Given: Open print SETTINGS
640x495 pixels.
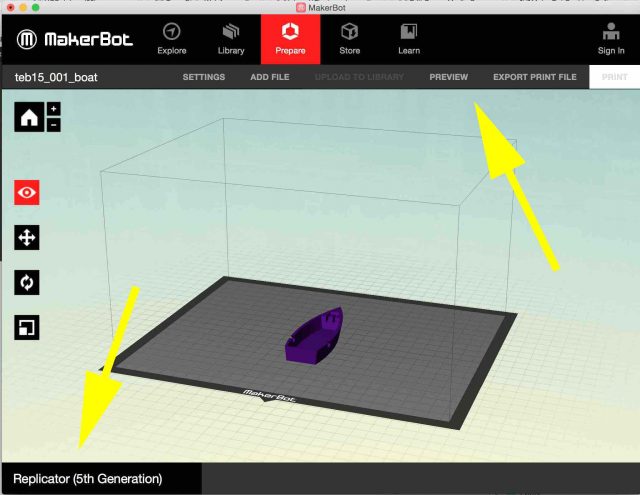Looking at the screenshot, I should (204, 77).
